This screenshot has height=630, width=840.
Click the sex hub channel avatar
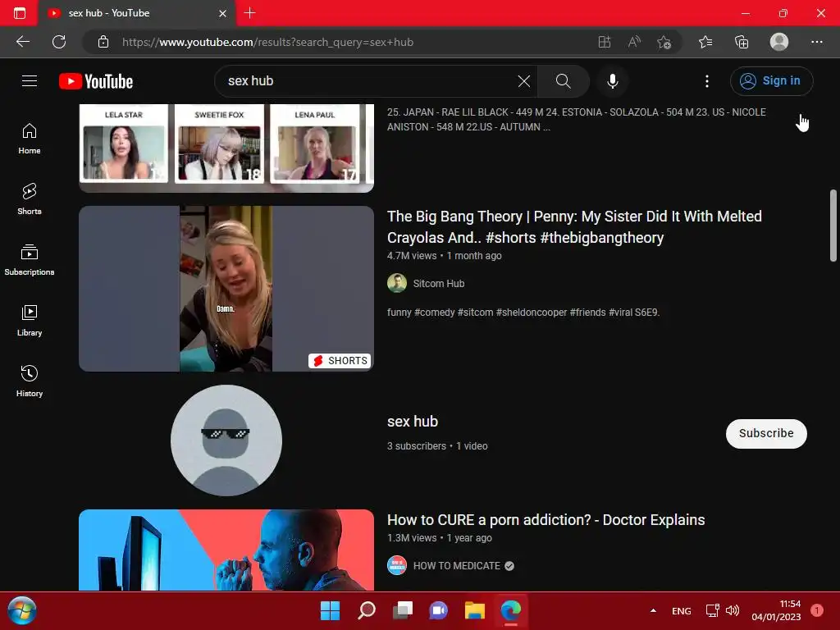pyautogui.click(x=226, y=441)
